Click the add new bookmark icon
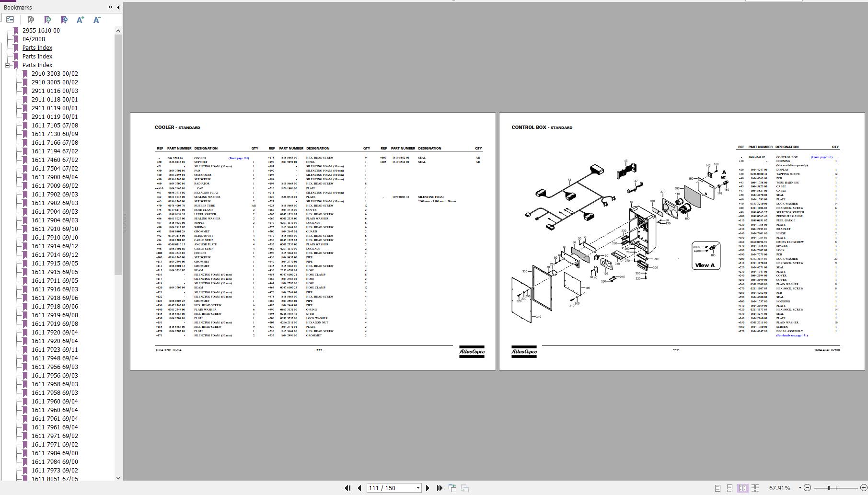The image size is (868, 495). 47,20
